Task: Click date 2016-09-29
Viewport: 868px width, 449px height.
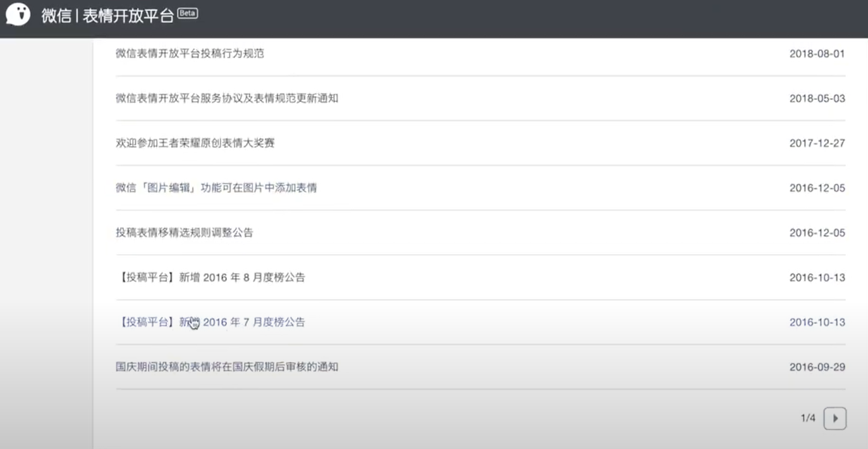Action: click(817, 367)
